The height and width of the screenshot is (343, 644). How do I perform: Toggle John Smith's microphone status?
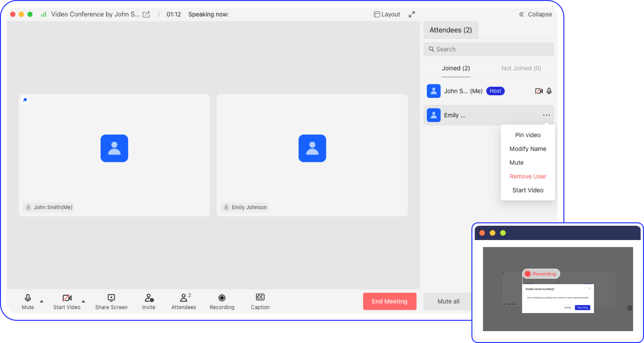549,91
